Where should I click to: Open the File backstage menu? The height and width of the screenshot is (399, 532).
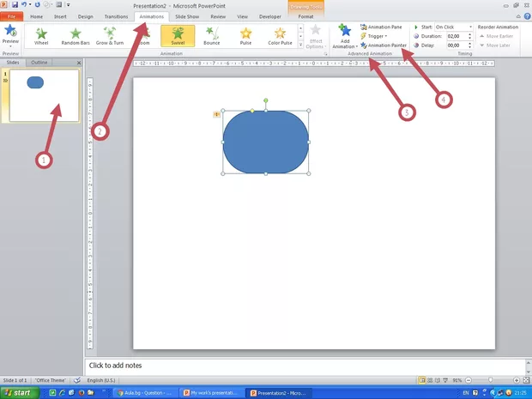(11, 16)
